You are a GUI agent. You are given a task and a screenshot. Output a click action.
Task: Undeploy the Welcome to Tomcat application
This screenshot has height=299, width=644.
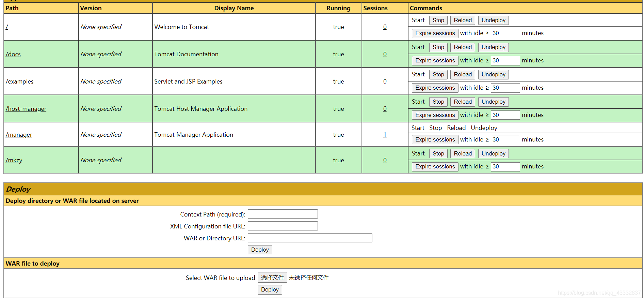(x=493, y=20)
